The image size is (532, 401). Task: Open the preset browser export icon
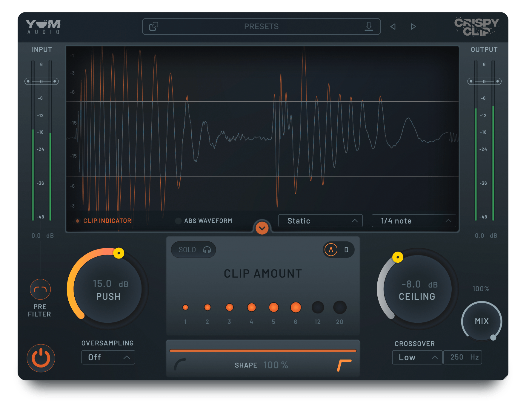[153, 27]
